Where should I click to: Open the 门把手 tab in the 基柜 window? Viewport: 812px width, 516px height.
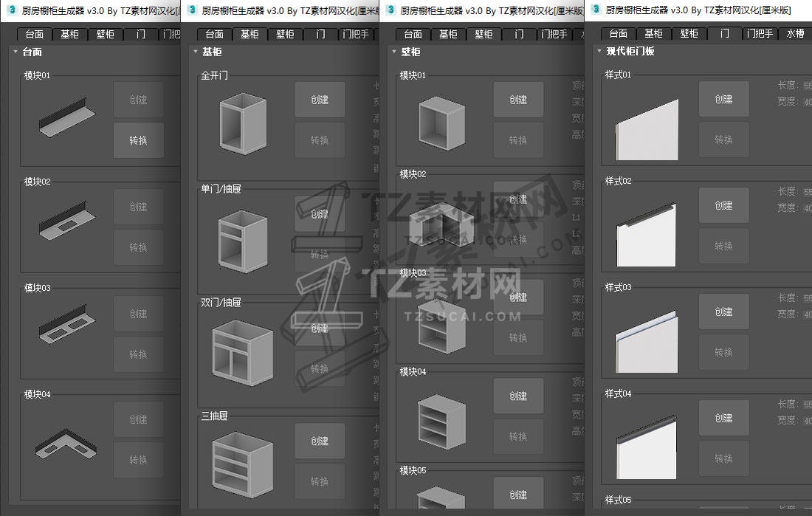(x=356, y=34)
